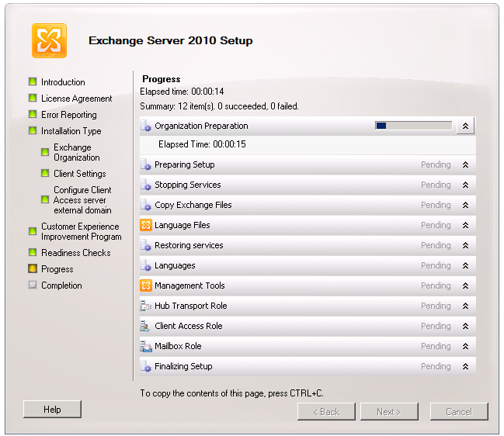The width and height of the screenshot is (504, 436).
Task: Expand the Management Tools section chevron
Action: coord(465,285)
